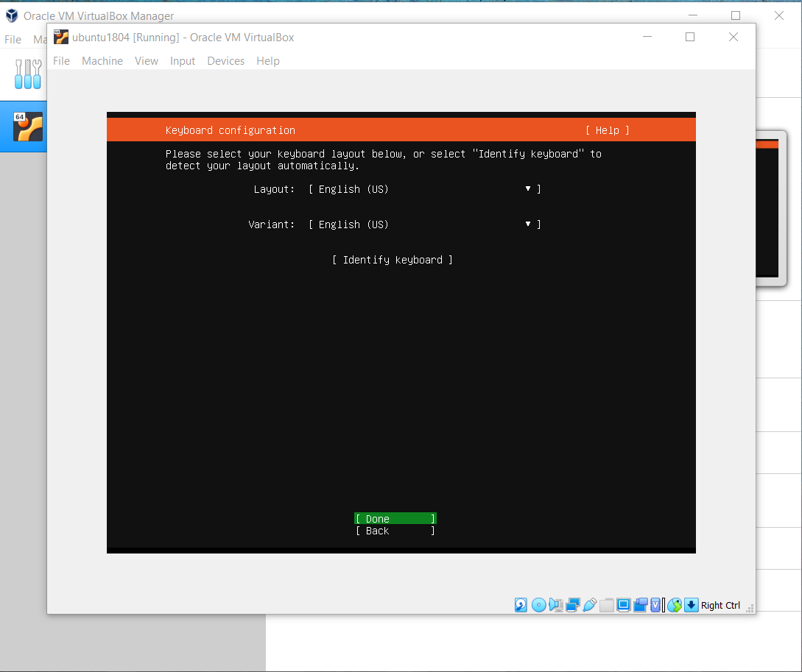Click the optical disc status icon

point(538,605)
